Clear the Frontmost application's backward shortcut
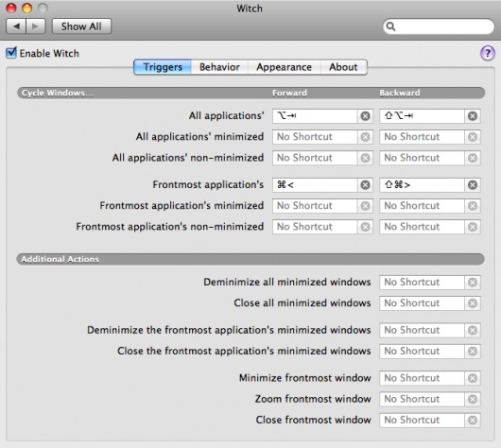 tap(473, 185)
